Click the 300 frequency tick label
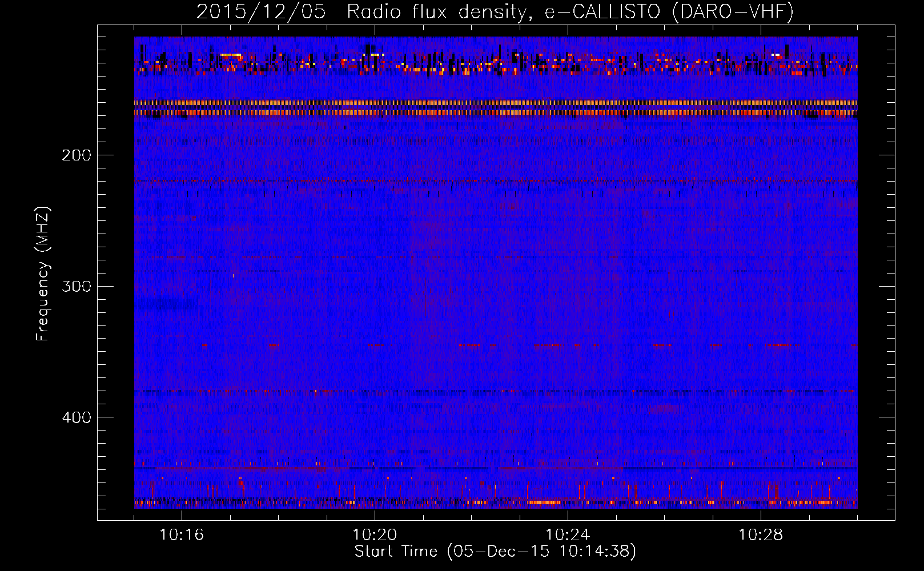Screen dimensions: 924x571 (77, 286)
